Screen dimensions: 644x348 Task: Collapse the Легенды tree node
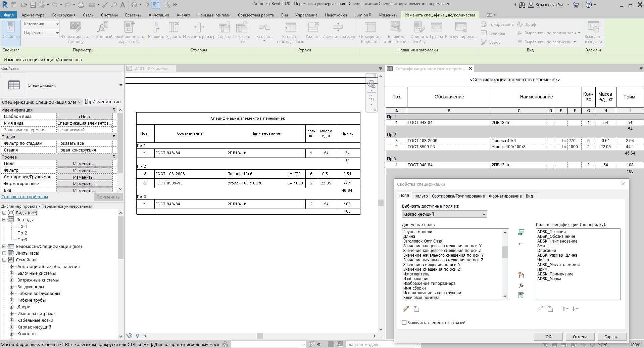(x=4, y=220)
